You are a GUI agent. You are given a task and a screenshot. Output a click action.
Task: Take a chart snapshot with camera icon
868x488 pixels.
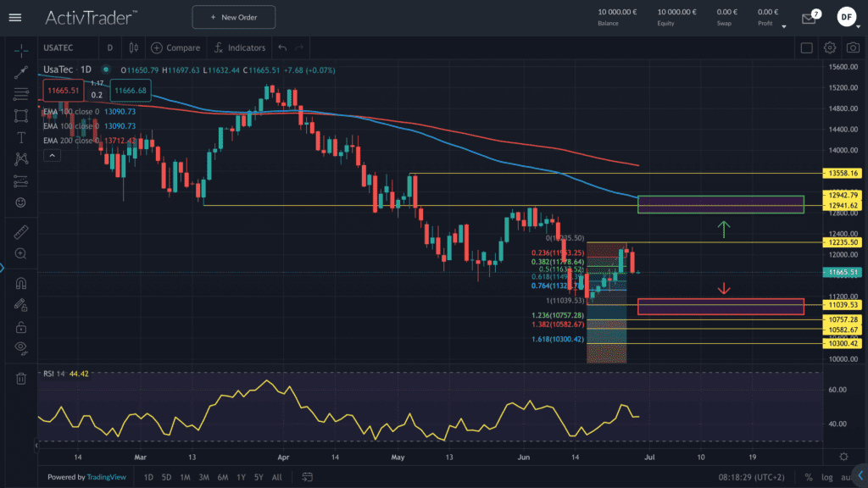pyautogui.click(x=853, y=48)
